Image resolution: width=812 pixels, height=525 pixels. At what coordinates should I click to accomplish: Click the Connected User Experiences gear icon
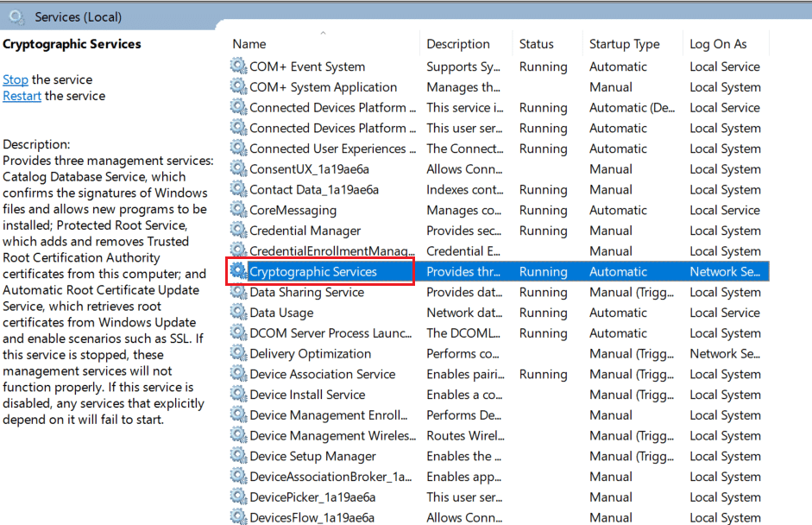(x=238, y=149)
